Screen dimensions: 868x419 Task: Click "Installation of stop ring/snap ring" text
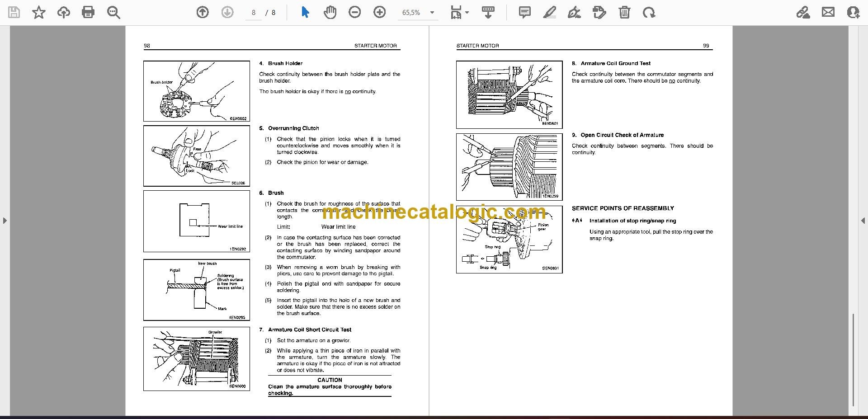[633, 221]
